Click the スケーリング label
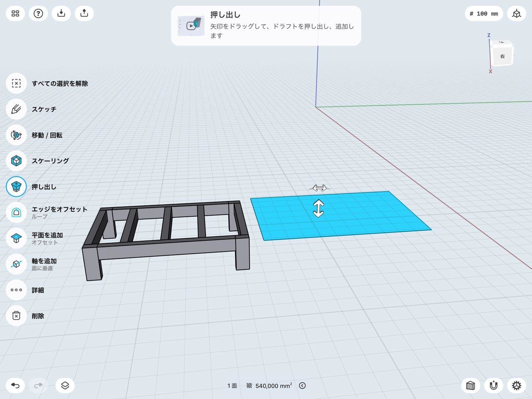Image resolution: width=532 pixels, height=399 pixels. (50, 161)
